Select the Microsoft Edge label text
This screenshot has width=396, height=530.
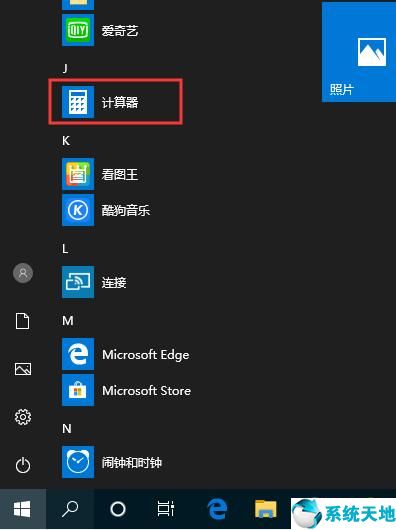click(146, 355)
